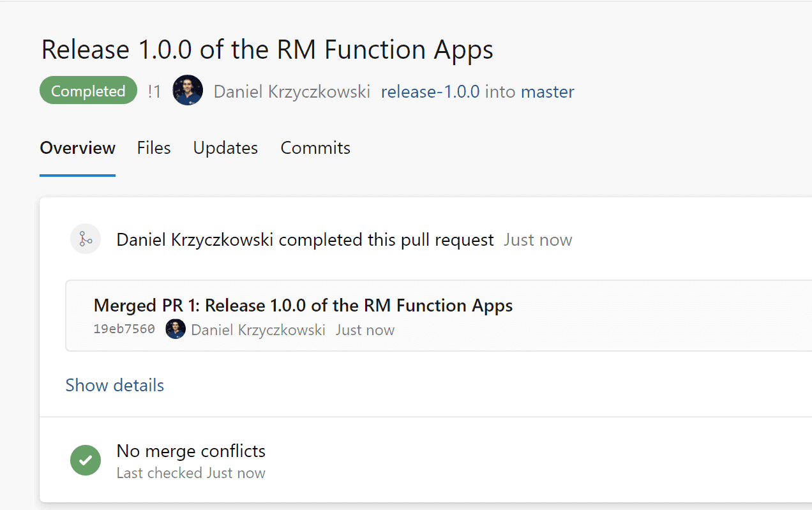The width and height of the screenshot is (812, 510).
Task: Click the small avatar beside the merged commit
Action: 175,329
